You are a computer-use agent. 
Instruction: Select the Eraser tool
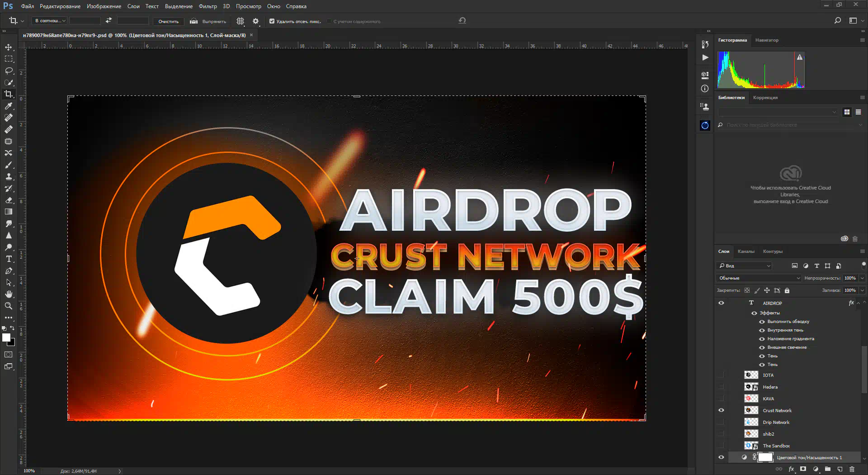(x=9, y=200)
